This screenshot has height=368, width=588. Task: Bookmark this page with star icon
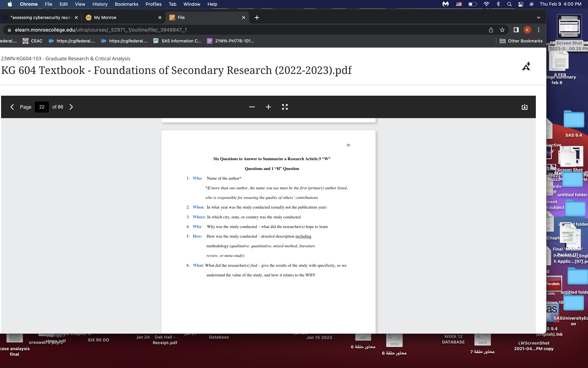[502, 30]
